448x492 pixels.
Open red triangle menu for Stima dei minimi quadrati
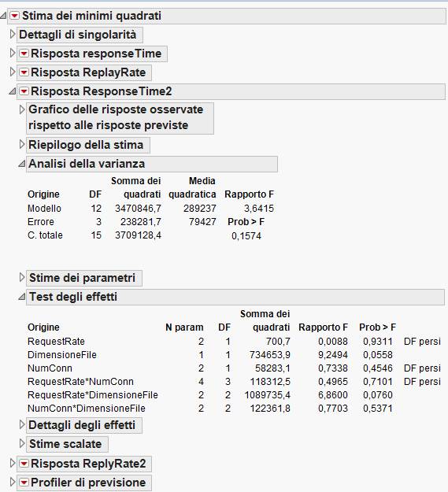tap(14, 16)
